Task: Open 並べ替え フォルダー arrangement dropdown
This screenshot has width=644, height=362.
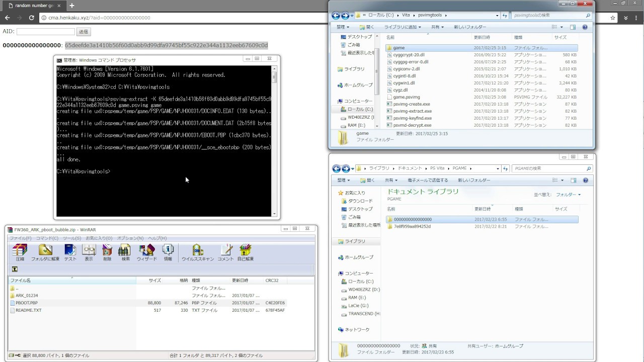Action: [x=569, y=195]
